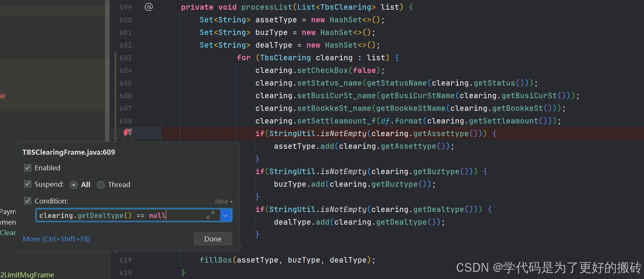Click the conditional breakpoint icon on line 609
Screen dimensions: 644x279
[127, 132]
